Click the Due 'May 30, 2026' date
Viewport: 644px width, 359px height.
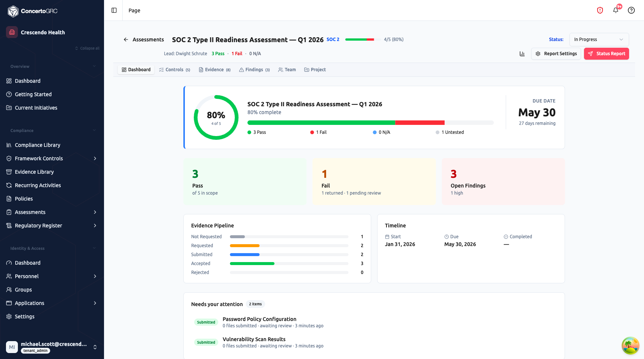click(x=460, y=245)
